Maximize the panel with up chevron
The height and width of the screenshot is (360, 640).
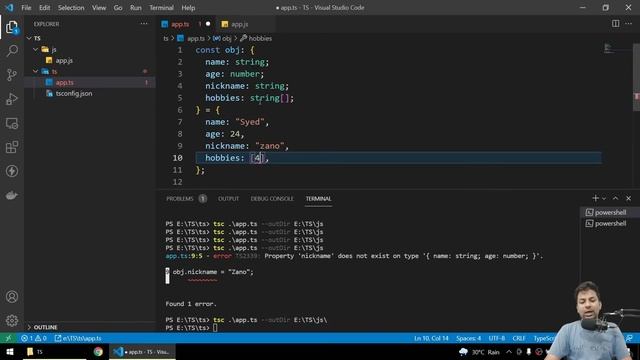click(616, 198)
